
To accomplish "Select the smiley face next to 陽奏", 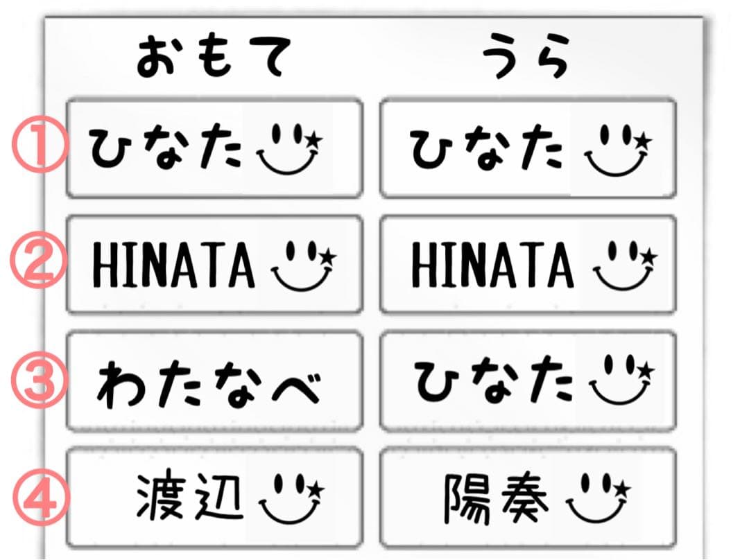I will [x=600, y=498].
